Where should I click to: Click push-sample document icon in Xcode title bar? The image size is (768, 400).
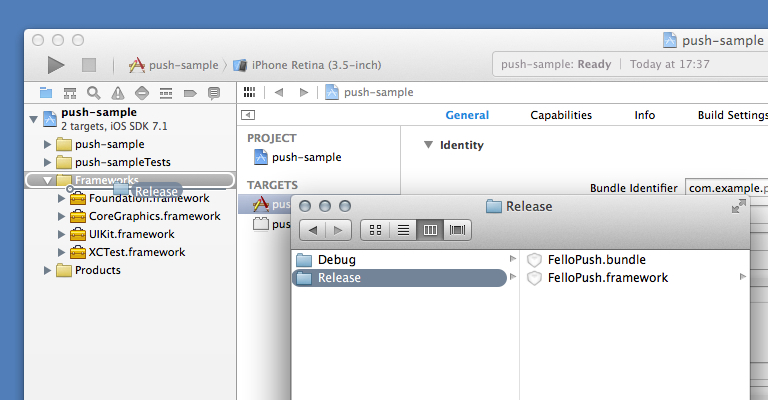[x=670, y=40]
